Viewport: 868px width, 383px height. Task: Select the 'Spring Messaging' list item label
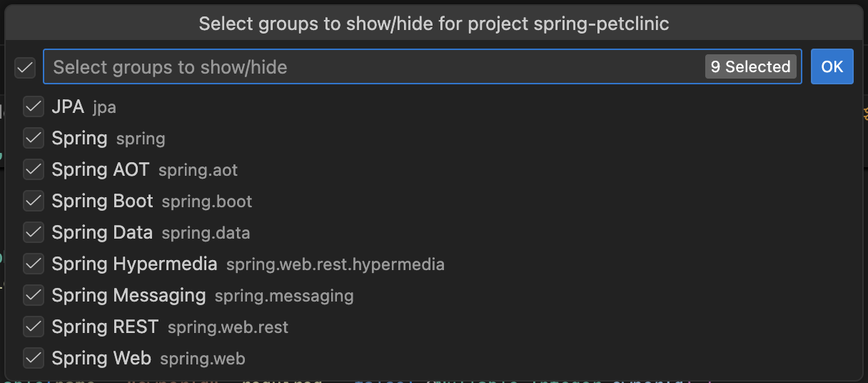128,295
